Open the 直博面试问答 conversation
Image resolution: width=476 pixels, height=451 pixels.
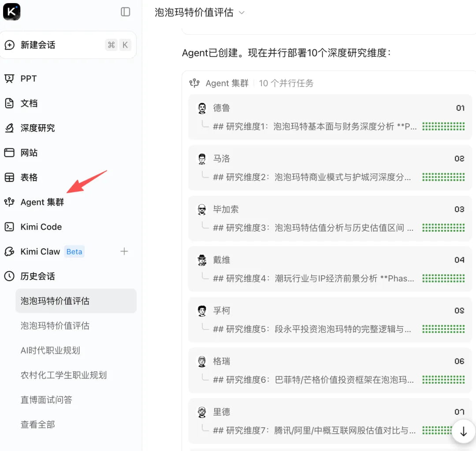[46, 400]
